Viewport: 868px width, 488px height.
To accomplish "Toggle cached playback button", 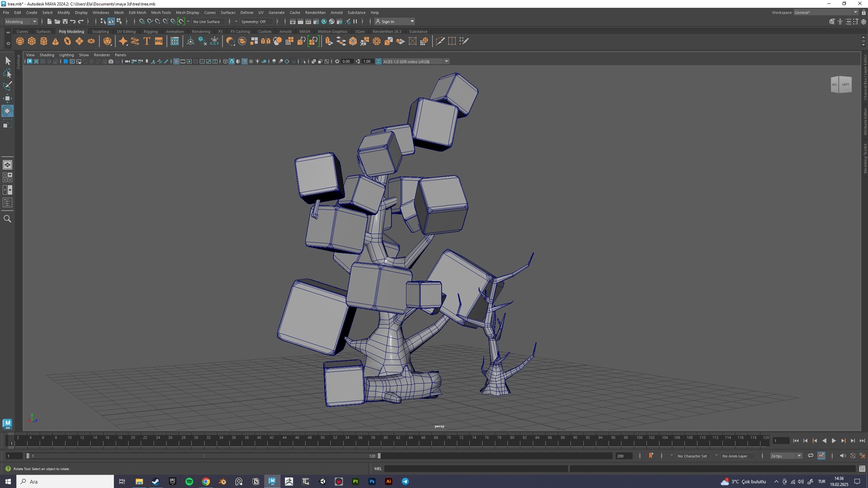I will pos(821,456).
